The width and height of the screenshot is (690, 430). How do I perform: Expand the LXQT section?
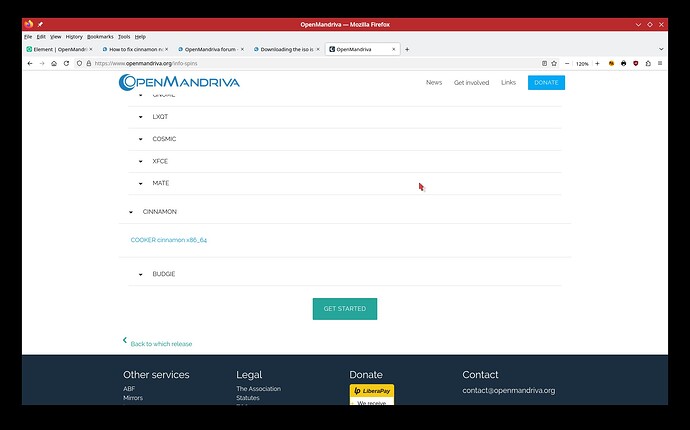(345, 117)
